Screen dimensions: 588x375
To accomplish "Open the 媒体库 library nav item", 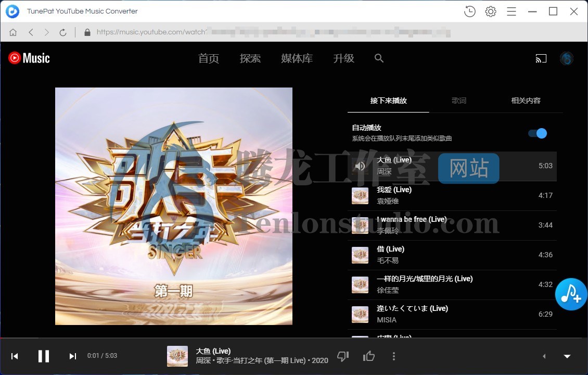I will click(x=297, y=58).
